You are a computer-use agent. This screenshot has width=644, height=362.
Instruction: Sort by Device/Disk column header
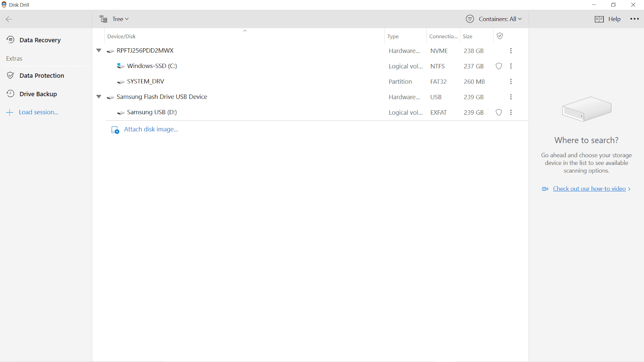(x=122, y=36)
